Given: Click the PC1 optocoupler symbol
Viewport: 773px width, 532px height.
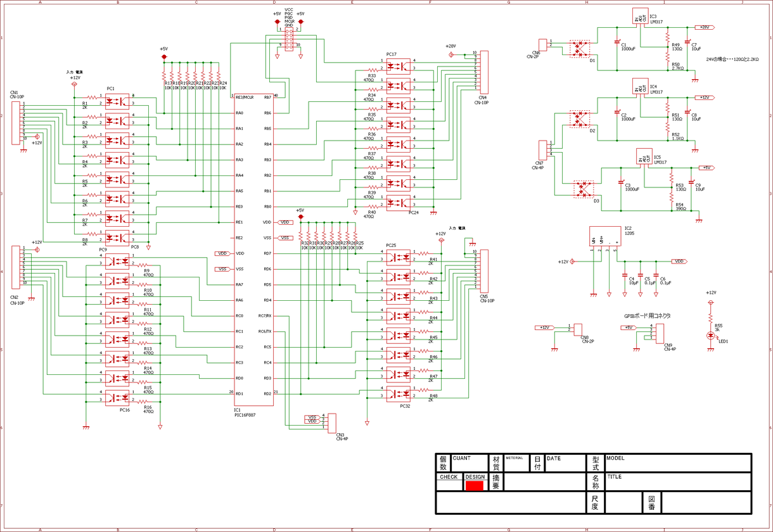Looking at the screenshot, I should (x=117, y=101).
